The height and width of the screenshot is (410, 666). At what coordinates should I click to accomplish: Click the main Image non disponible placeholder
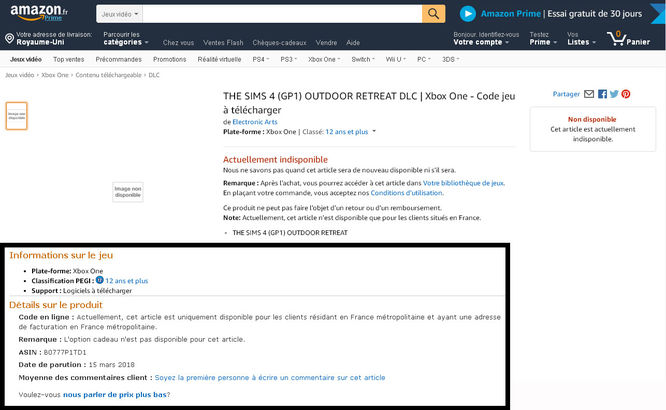point(127,192)
